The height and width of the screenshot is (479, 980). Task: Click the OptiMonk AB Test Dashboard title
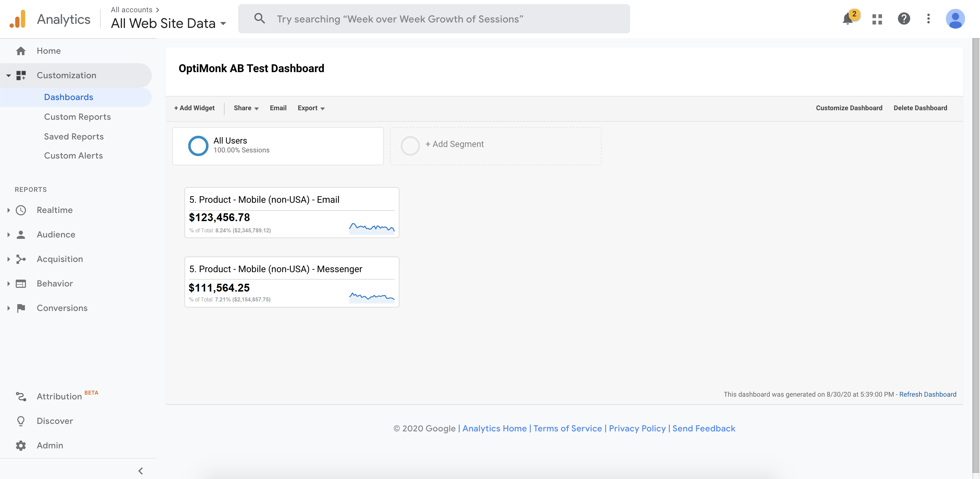click(x=251, y=68)
